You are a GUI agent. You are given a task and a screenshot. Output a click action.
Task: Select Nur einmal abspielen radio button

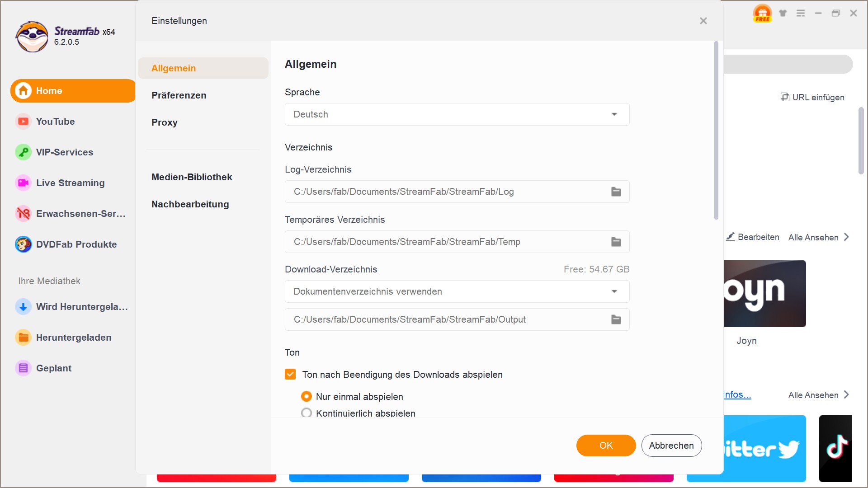coord(307,396)
